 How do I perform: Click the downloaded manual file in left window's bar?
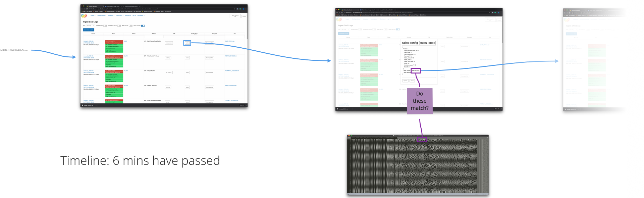[x=88, y=105]
